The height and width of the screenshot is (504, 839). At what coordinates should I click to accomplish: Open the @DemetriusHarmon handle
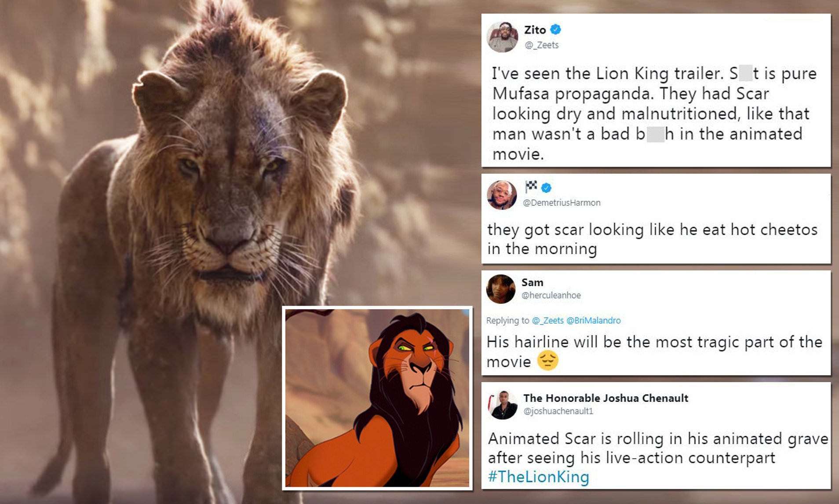click(x=561, y=203)
